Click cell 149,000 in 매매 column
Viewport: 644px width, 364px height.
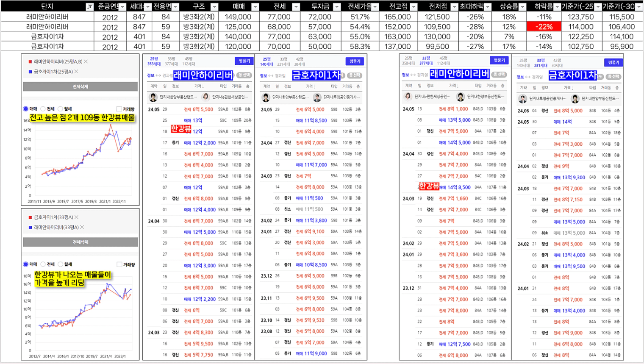tap(238, 17)
